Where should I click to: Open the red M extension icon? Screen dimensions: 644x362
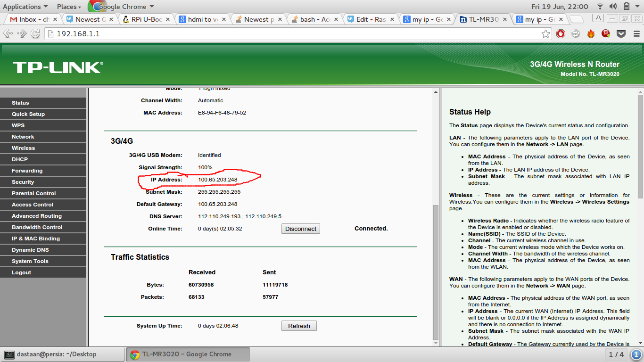coord(606,33)
